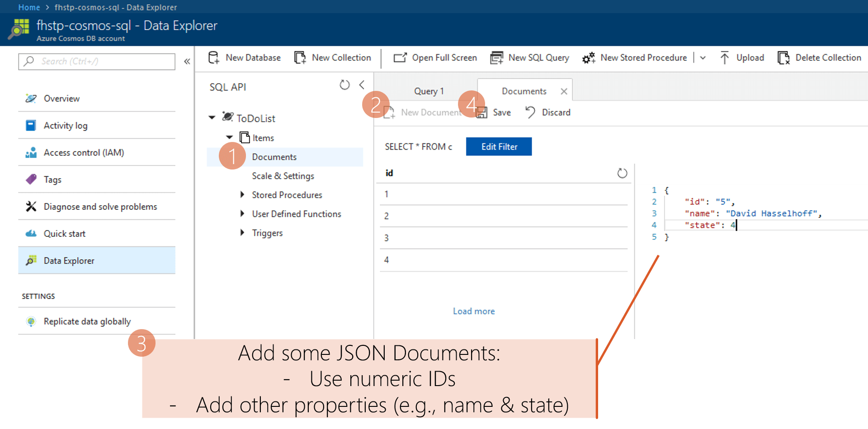Click the Activity log icon

[x=31, y=125]
